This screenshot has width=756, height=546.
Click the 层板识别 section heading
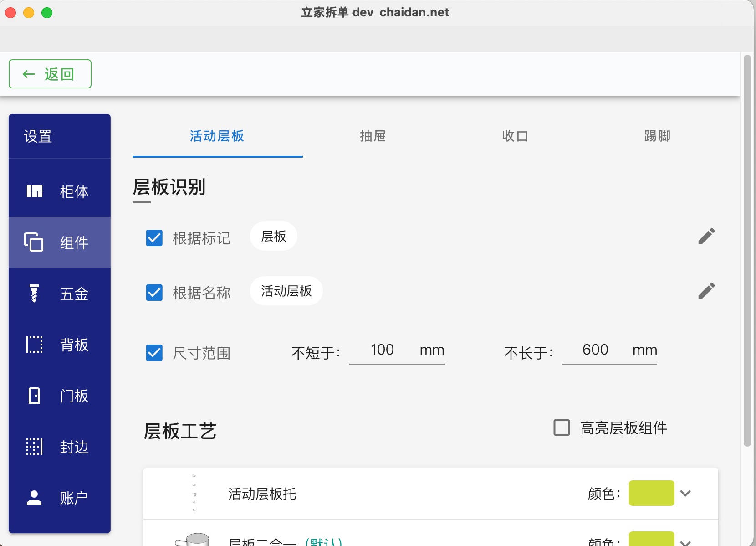click(x=169, y=187)
